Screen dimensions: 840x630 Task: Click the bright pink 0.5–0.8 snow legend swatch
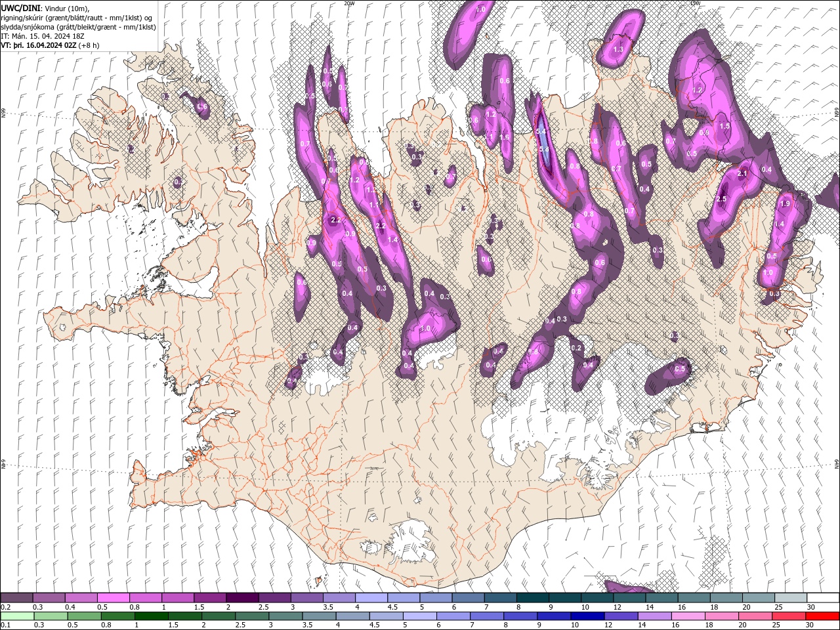pyautogui.click(x=113, y=598)
